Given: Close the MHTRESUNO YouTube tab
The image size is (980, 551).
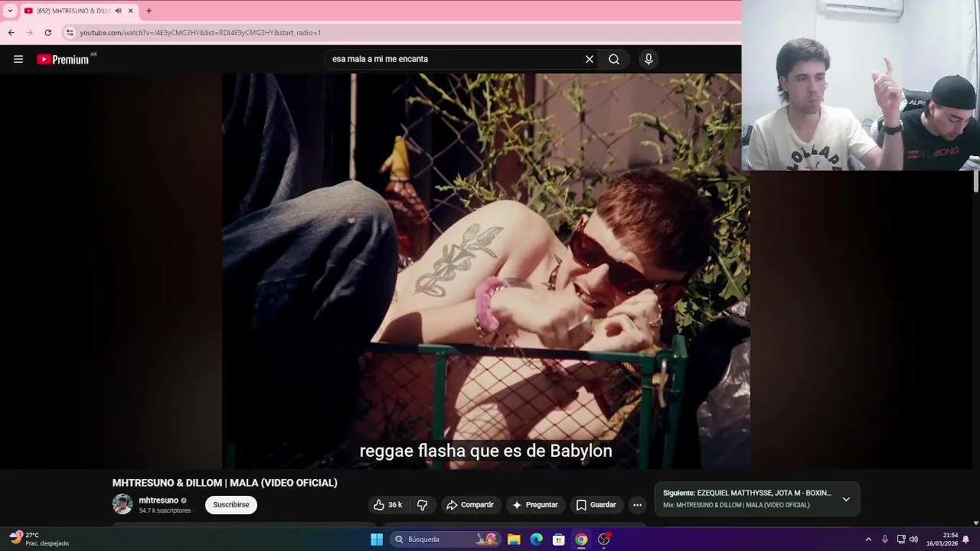Looking at the screenshot, I should pyautogui.click(x=130, y=11).
